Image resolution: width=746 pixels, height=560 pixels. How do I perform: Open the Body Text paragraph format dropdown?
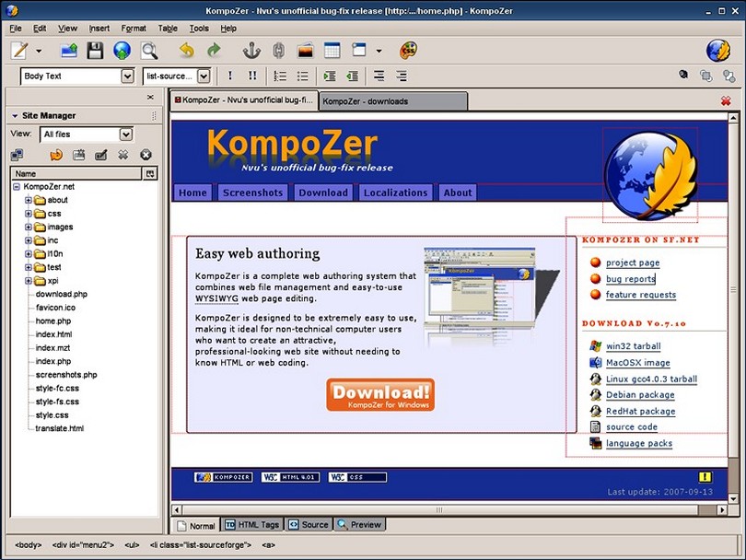tap(127, 76)
